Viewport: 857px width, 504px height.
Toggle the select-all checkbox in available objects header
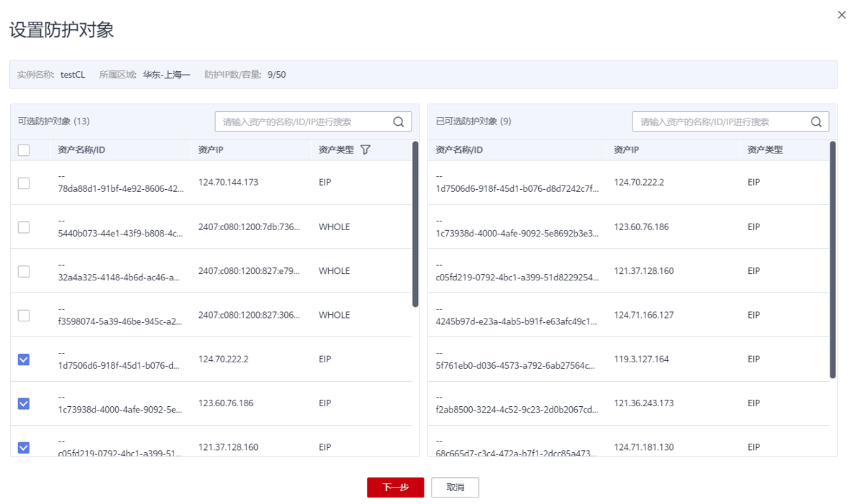[x=24, y=150]
